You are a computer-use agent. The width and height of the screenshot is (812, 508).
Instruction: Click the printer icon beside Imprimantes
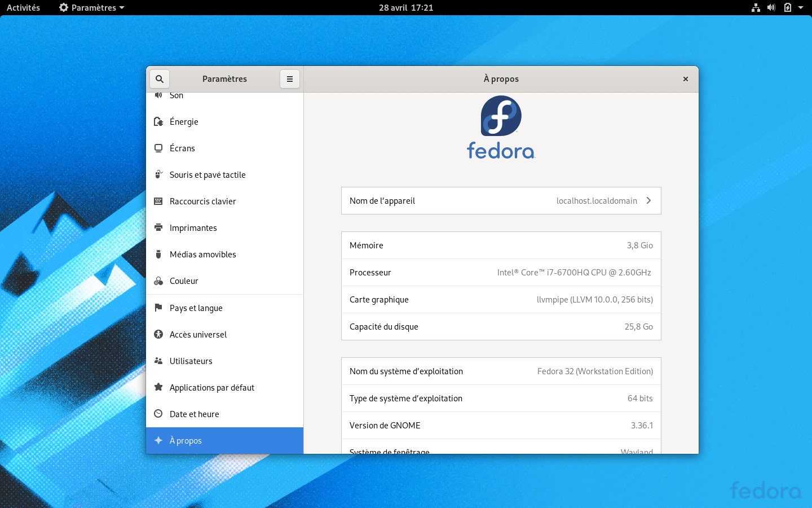tap(158, 228)
